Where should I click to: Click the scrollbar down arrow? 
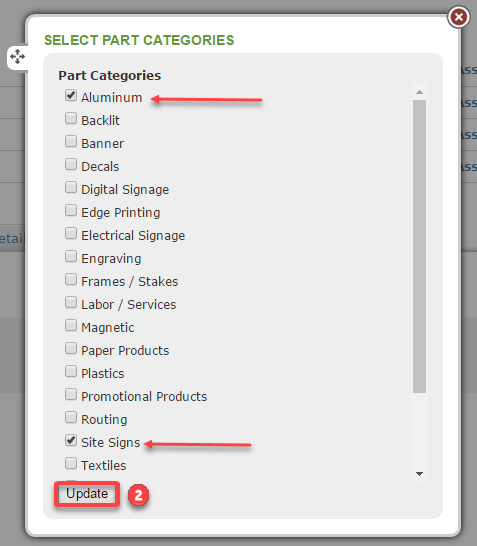(x=420, y=474)
